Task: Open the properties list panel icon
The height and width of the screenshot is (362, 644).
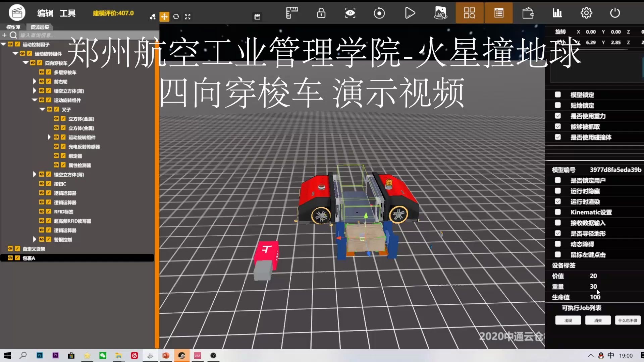Action: click(498, 13)
